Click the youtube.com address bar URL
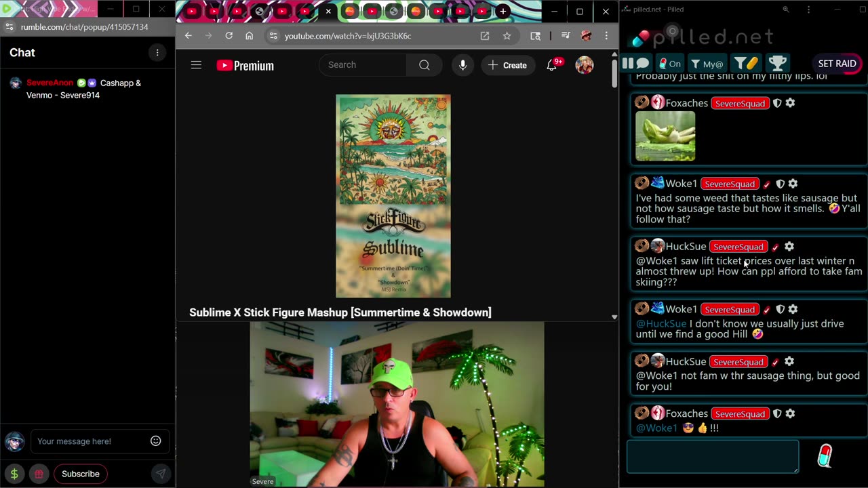868x488 pixels. pyautogui.click(x=348, y=36)
